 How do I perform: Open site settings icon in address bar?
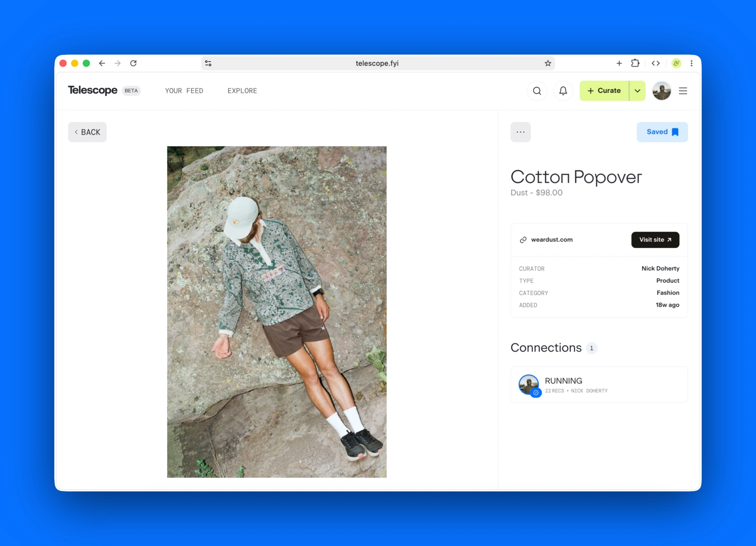[x=208, y=63]
